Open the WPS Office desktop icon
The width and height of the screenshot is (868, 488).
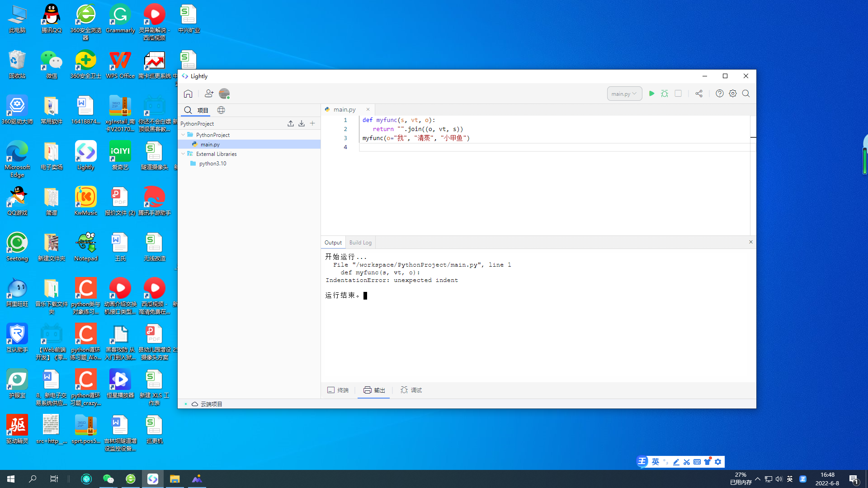(x=120, y=65)
